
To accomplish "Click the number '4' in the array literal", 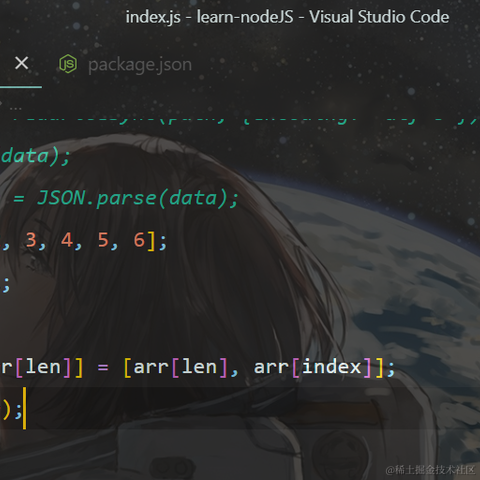I will click(67, 240).
